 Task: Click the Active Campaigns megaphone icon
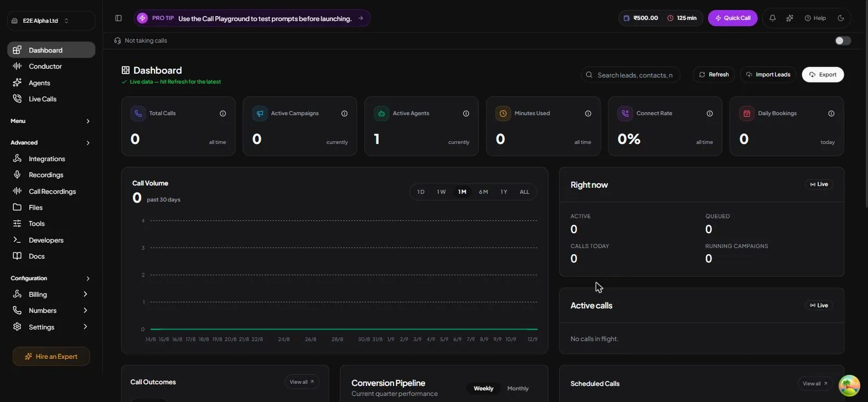[x=260, y=114]
